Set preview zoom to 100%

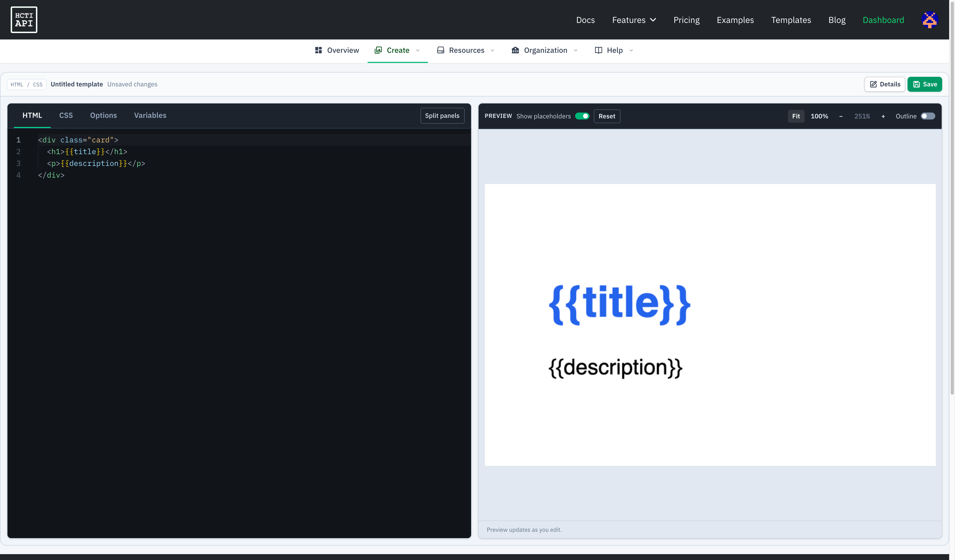click(819, 116)
